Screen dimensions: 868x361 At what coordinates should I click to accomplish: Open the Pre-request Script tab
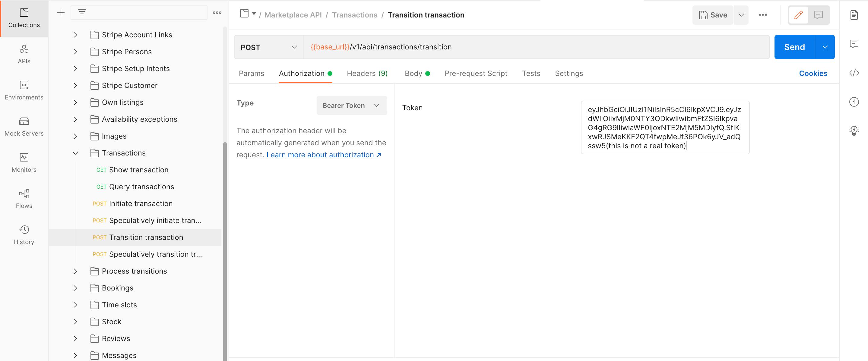click(476, 73)
